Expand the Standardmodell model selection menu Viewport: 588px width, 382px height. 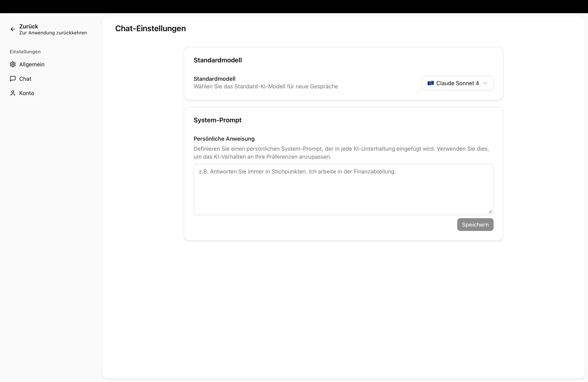[x=457, y=83]
